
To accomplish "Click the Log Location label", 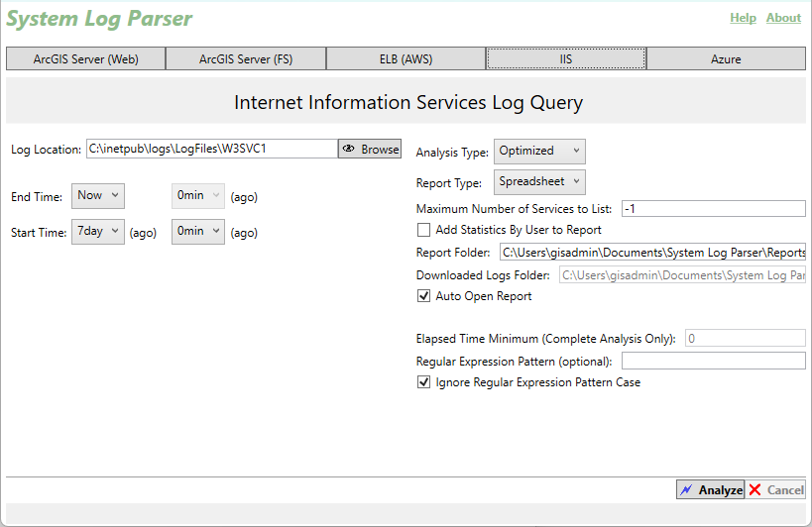I will [46, 150].
